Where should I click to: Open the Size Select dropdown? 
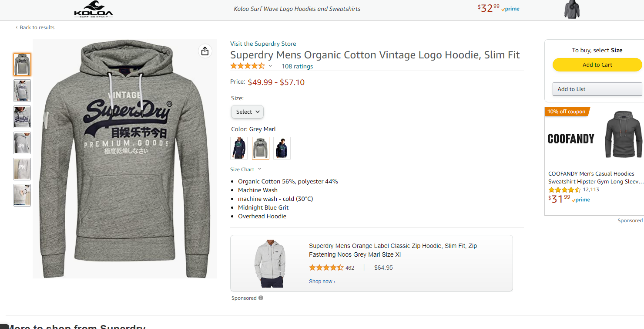[247, 112]
